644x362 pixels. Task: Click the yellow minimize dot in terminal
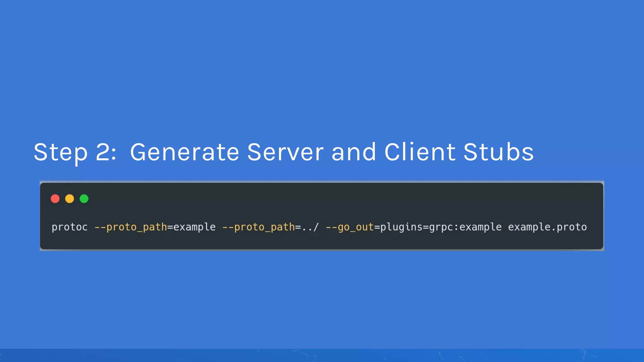tap(69, 199)
